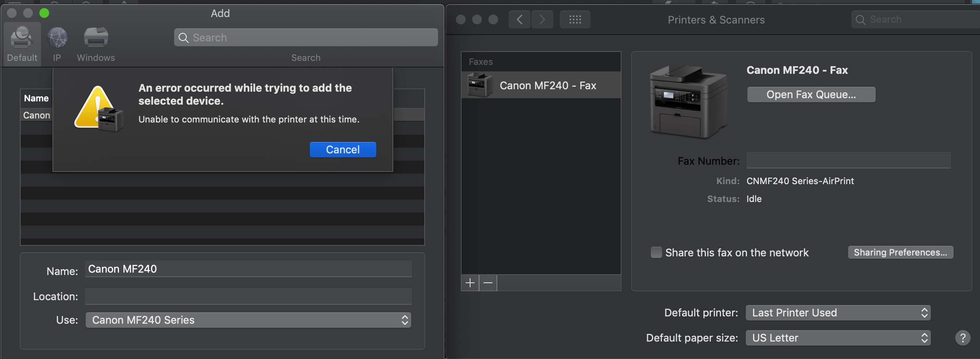Screen dimensions: 980x359
Task: Show all preferences grid icon
Action: click(575, 19)
